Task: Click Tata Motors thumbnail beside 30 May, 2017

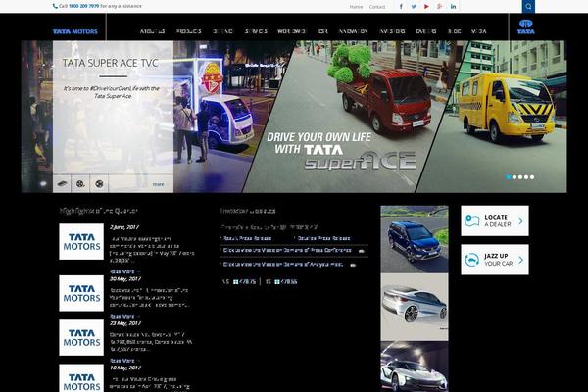Action: point(81,293)
